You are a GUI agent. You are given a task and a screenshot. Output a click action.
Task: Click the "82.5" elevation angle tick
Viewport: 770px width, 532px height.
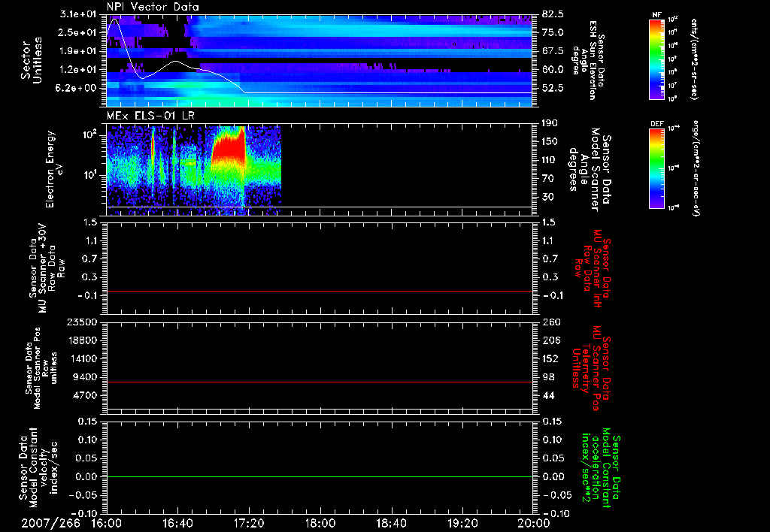(x=553, y=14)
